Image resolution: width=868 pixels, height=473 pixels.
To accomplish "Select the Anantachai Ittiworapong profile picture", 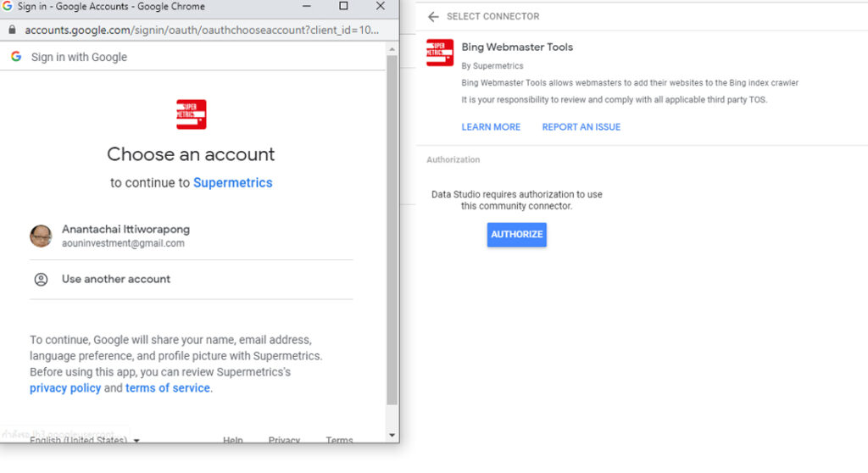I will point(41,236).
